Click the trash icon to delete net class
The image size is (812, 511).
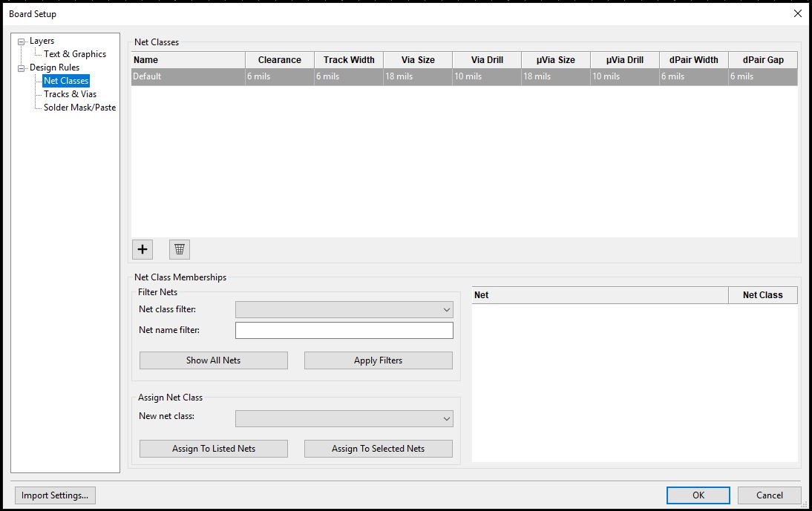179,249
